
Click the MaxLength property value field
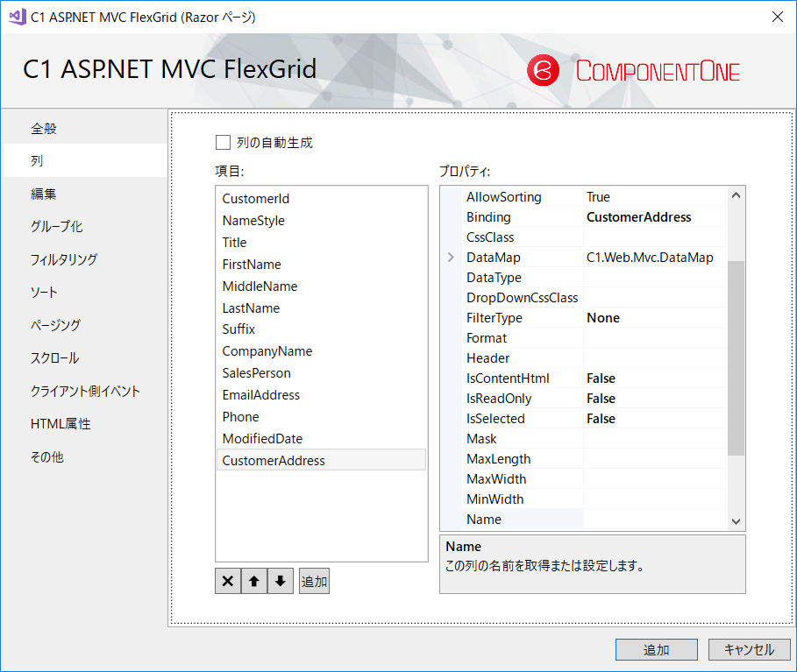[x=655, y=459]
